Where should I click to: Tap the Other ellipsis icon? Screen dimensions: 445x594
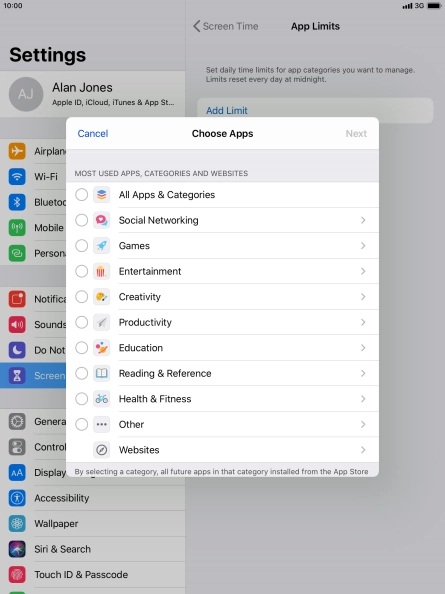point(101,424)
